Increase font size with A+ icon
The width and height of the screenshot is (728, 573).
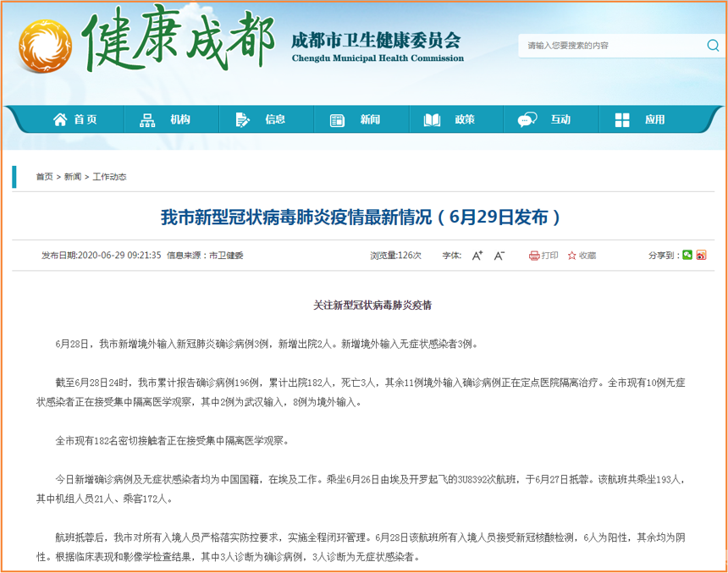477,255
